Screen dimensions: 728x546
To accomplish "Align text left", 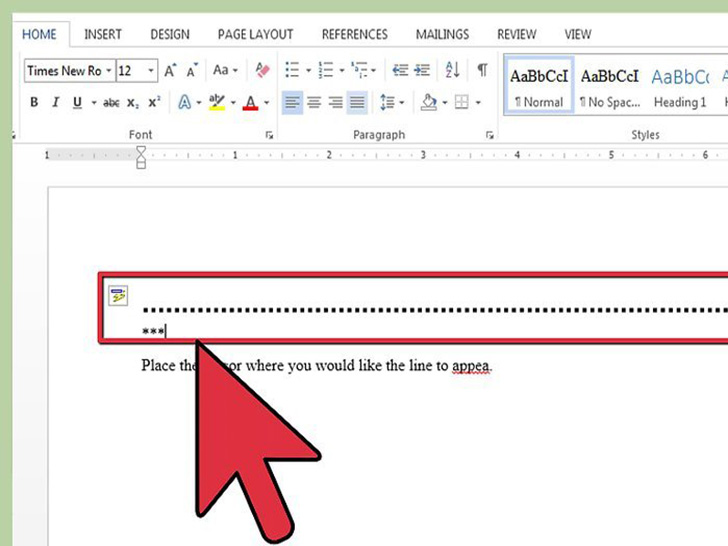I will pyautogui.click(x=292, y=102).
